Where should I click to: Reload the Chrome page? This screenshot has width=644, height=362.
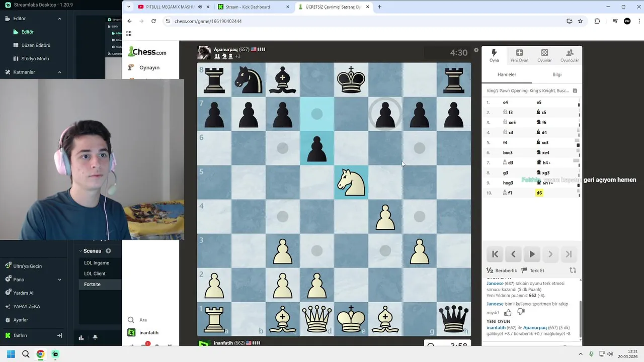click(x=153, y=21)
